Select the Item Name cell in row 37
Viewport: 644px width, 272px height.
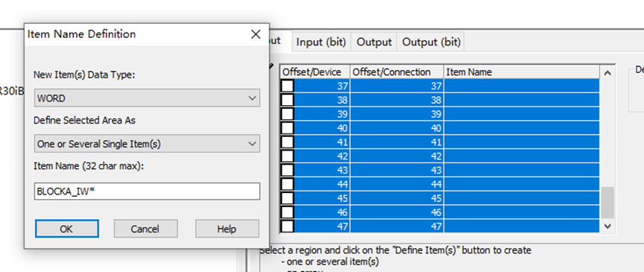[522, 86]
